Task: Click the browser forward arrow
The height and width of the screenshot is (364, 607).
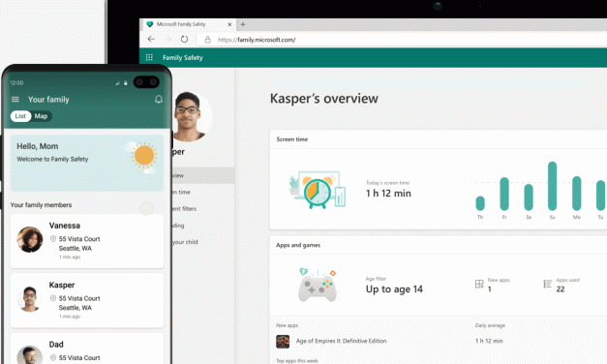Action: point(167,39)
